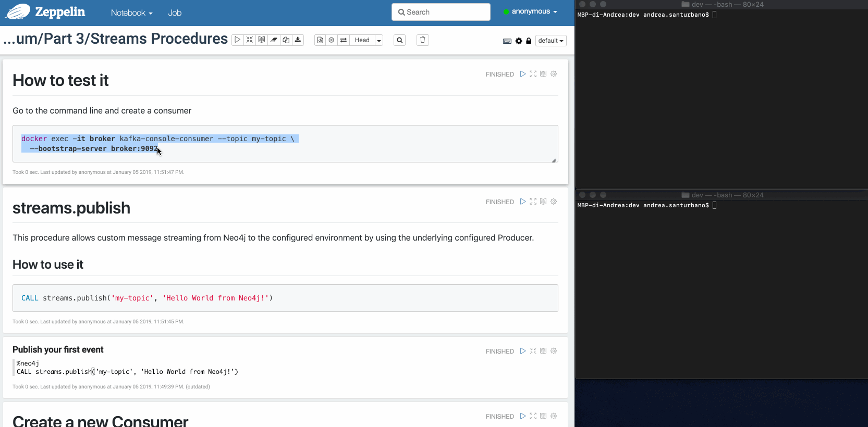The width and height of the screenshot is (868, 427).
Task: Open the anonymous user dropdown
Action: tap(531, 11)
